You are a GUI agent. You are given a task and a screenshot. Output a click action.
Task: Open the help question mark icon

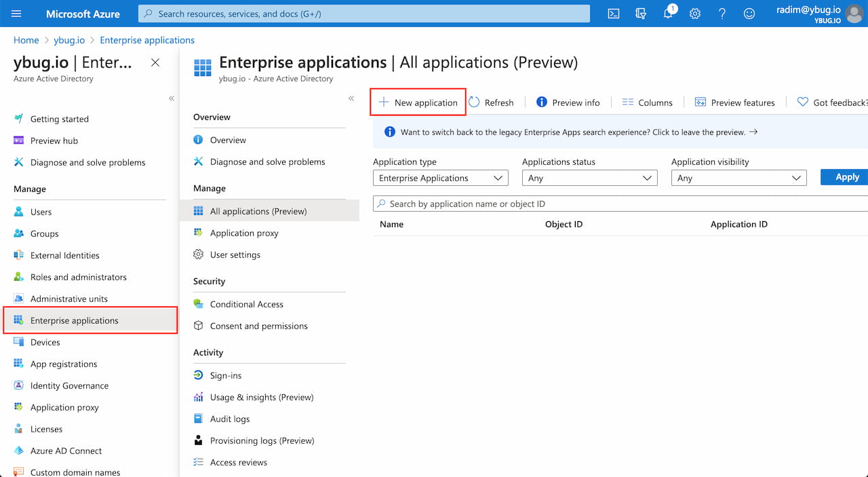pos(722,14)
